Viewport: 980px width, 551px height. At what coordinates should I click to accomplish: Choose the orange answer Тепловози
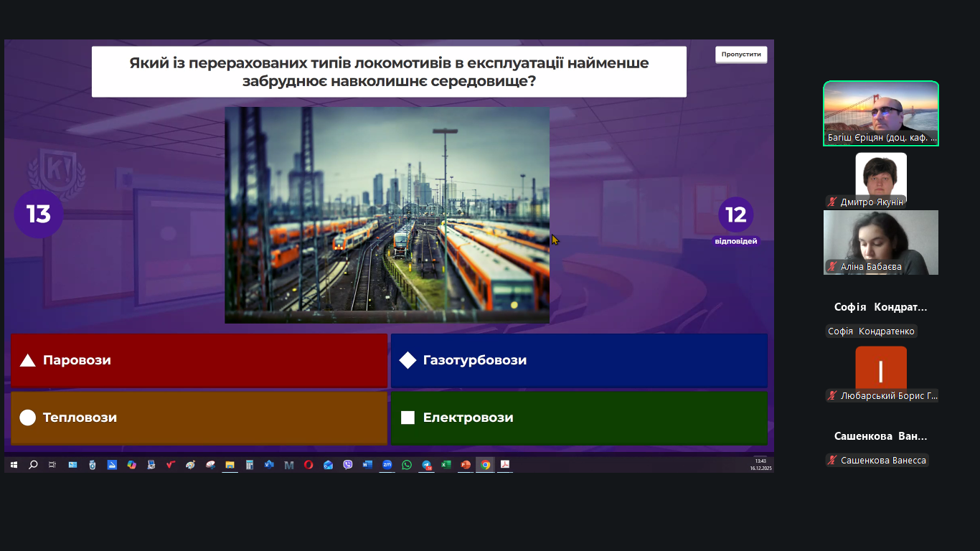pyautogui.click(x=199, y=418)
